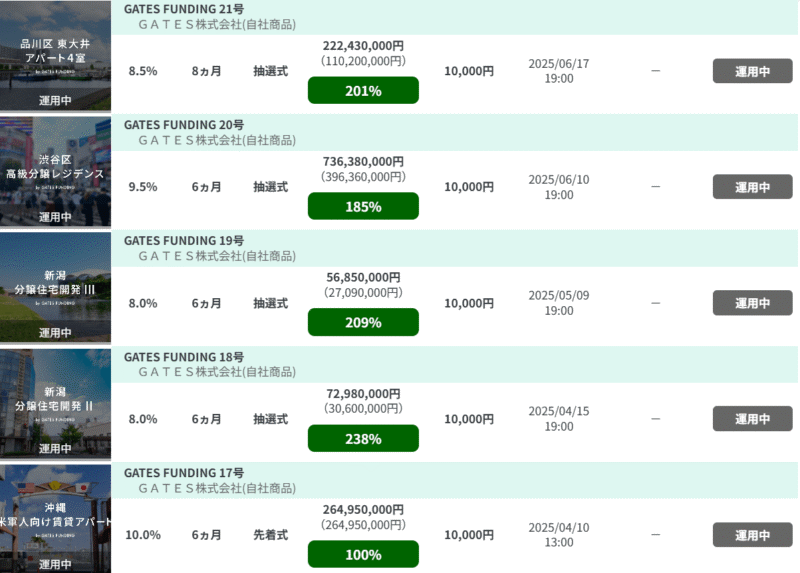Click the 運用中 button for fund 20号

point(753,187)
